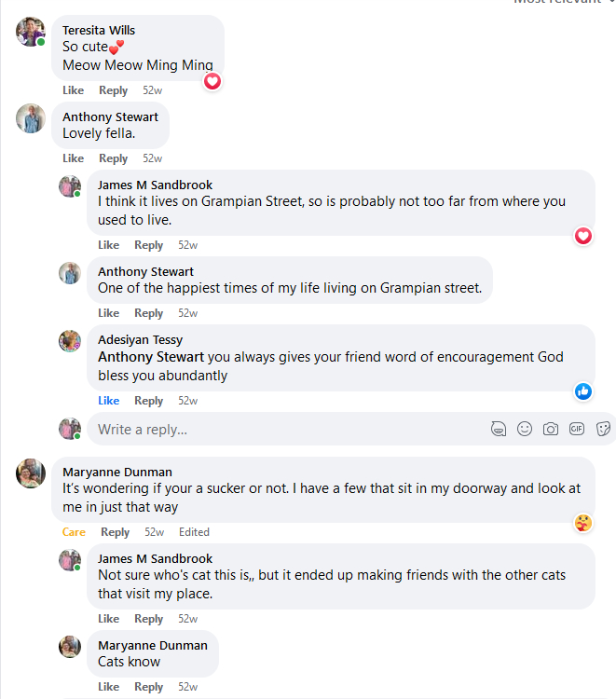616x699 pixels.
Task: Click the Anthony Stewart mention in Adesiyan's comment
Action: pos(151,357)
